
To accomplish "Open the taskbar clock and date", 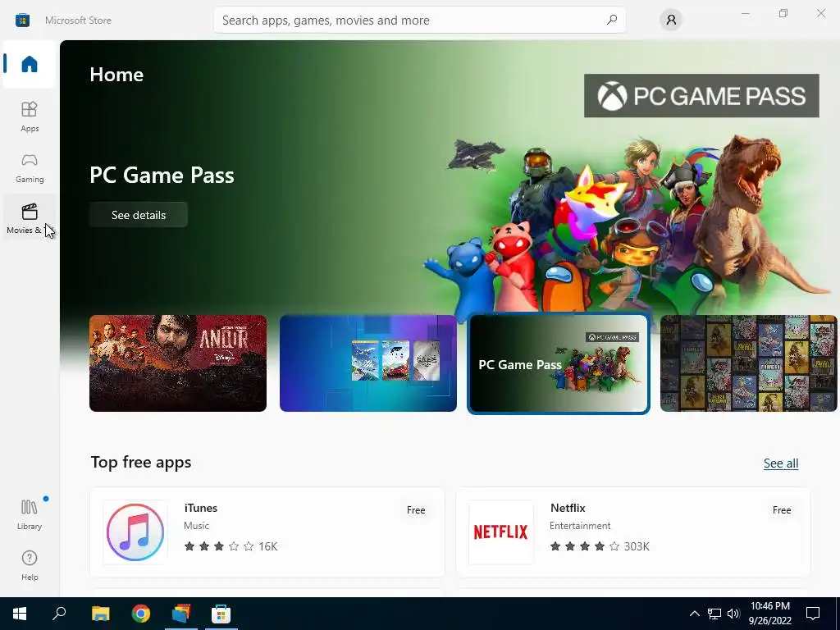I will pyautogui.click(x=769, y=614).
